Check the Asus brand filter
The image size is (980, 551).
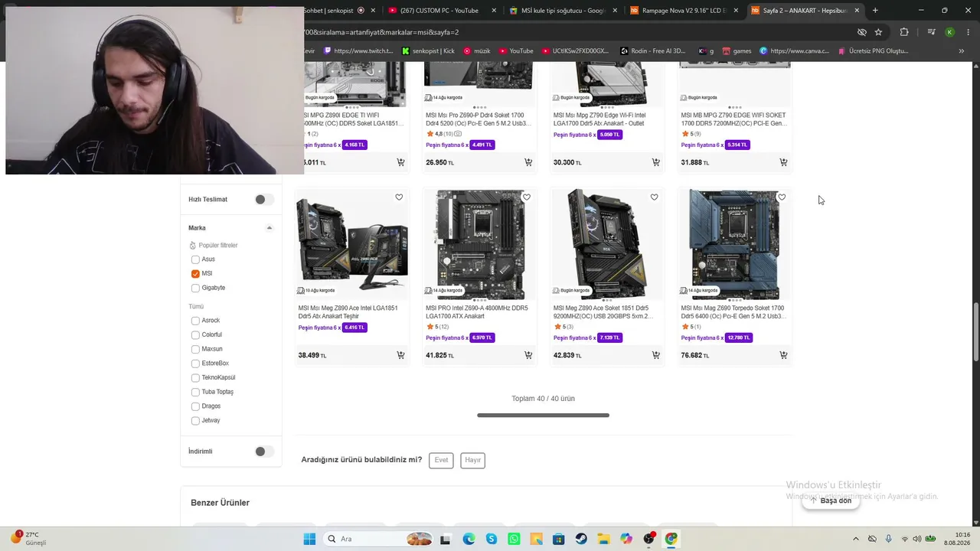(x=195, y=259)
